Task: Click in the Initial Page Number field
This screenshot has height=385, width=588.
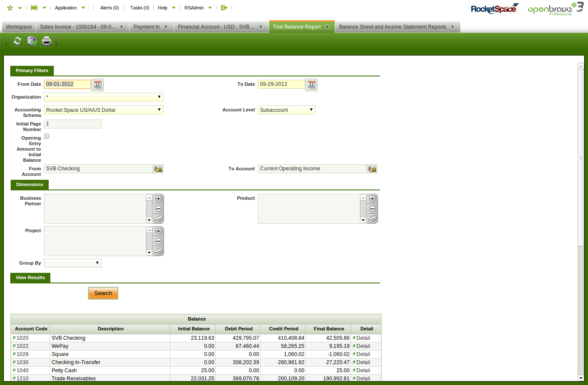Action: (73, 124)
